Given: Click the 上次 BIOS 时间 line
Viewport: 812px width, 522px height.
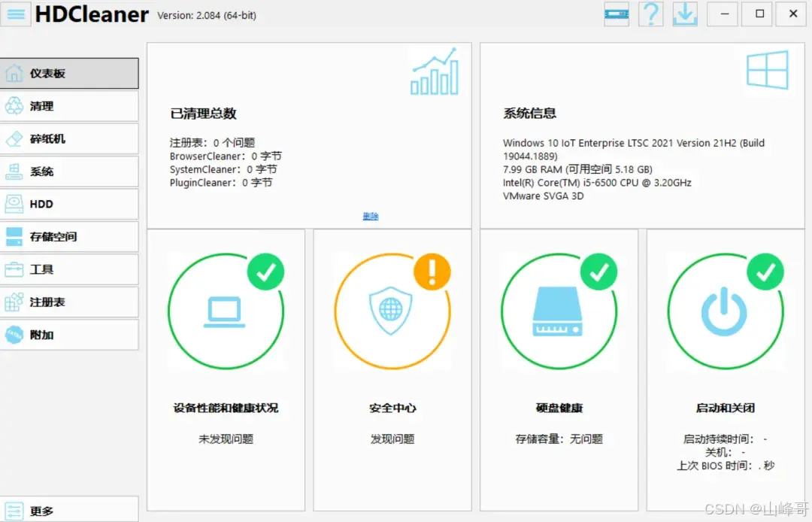Looking at the screenshot, I should [726, 466].
